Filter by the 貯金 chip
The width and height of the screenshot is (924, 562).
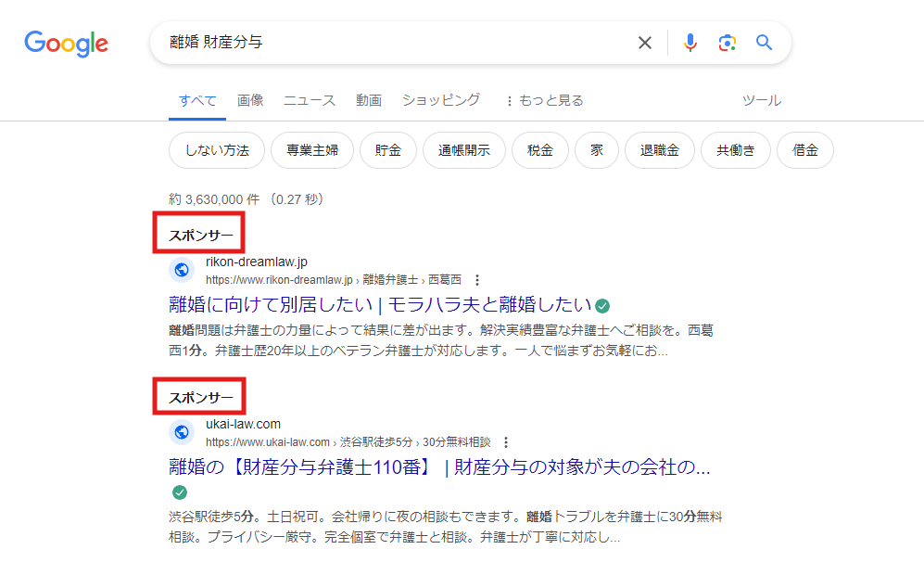tap(388, 150)
